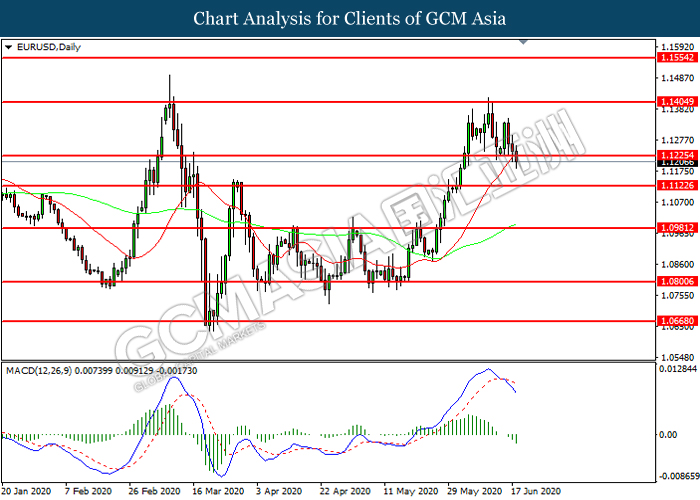Click the 1.06680 support price label

(x=677, y=321)
